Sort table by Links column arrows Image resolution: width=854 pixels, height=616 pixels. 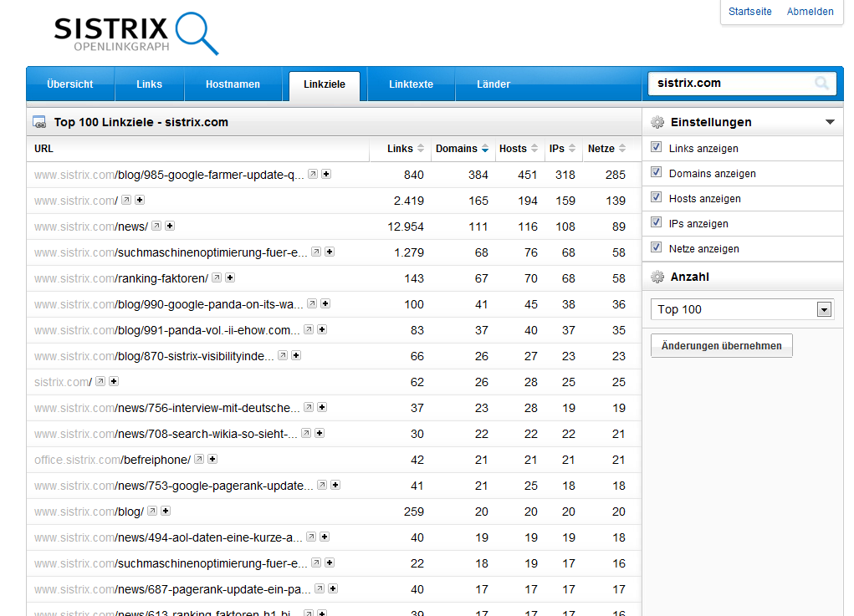[x=421, y=149]
